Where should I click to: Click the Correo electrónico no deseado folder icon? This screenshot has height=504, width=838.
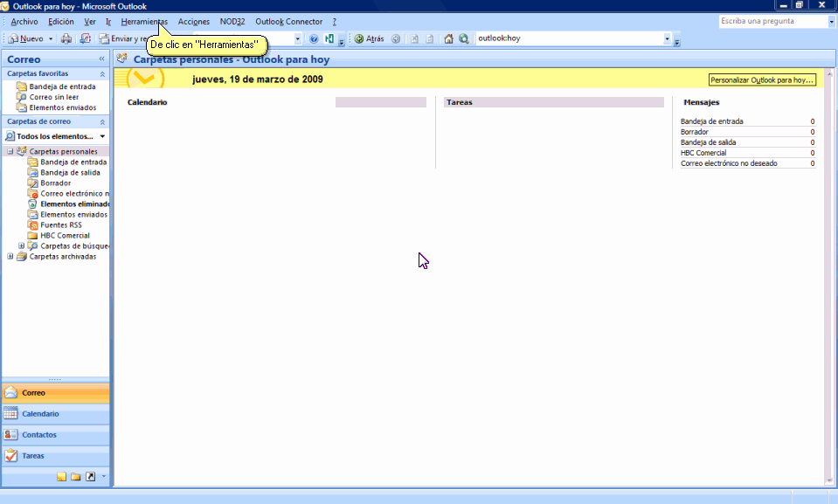click(x=32, y=193)
